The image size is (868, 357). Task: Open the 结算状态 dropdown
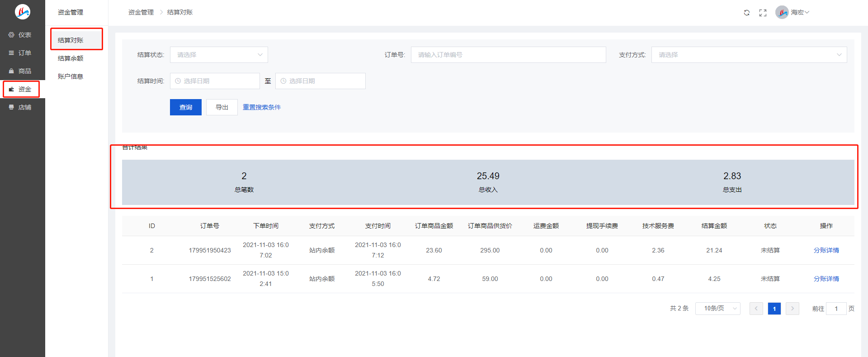pyautogui.click(x=219, y=55)
